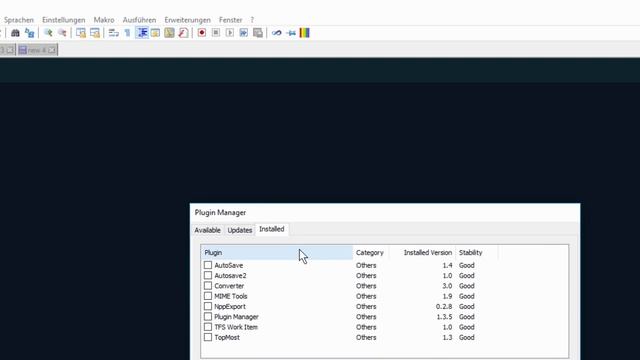Click version 1.9 of MIME Tools
Image resolution: width=640 pixels, height=360 pixels.
(x=447, y=296)
